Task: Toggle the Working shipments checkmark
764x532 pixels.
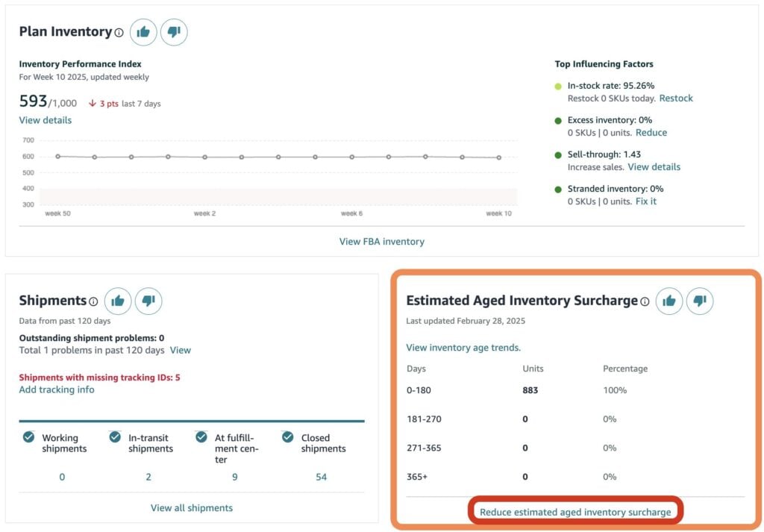Action: pos(28,437)
